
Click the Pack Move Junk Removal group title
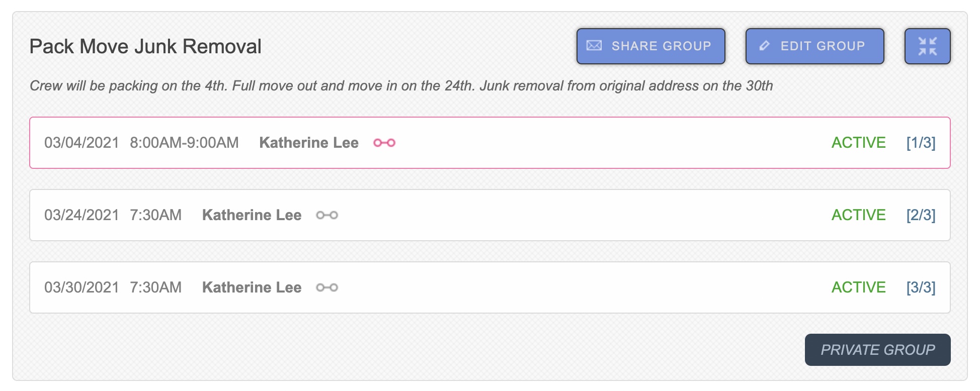pyautogui.click(x=145, y=46)
